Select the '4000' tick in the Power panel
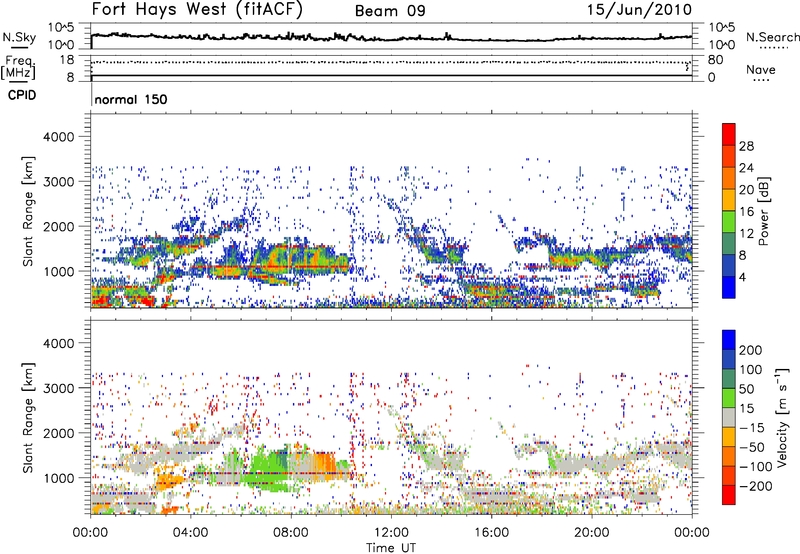 pos(58,137)
